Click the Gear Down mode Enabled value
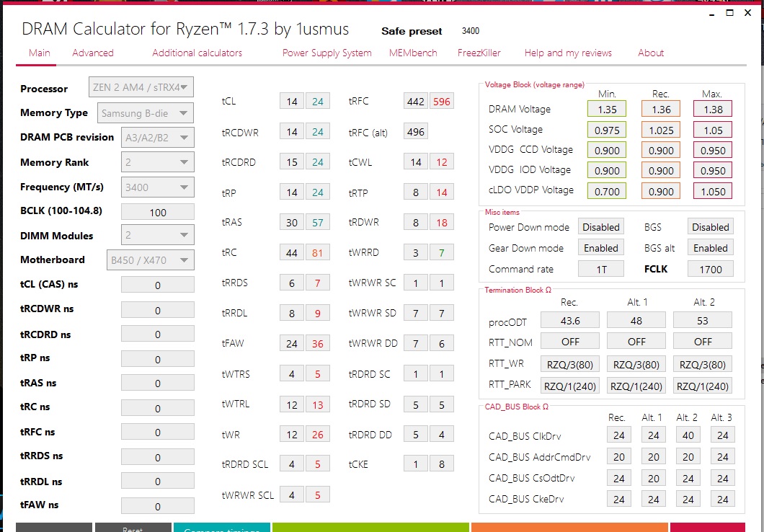The height and width of the screenshot is (532, 764). point(601,248)
